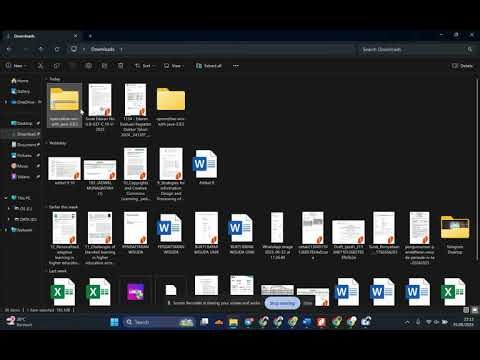This screenshot has height=360, width=480.
Task: Show hidden system tray icons
Action: click(x=407, y=322)
